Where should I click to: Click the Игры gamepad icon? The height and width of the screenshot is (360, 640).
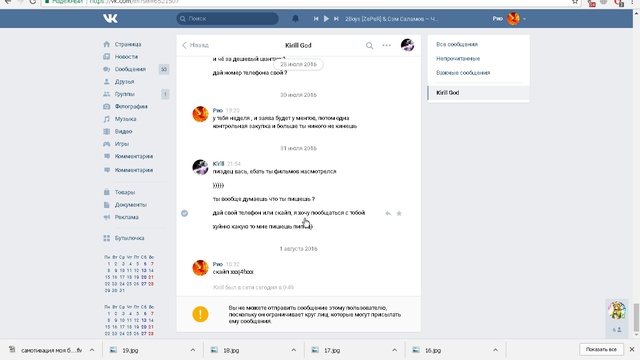107,144
